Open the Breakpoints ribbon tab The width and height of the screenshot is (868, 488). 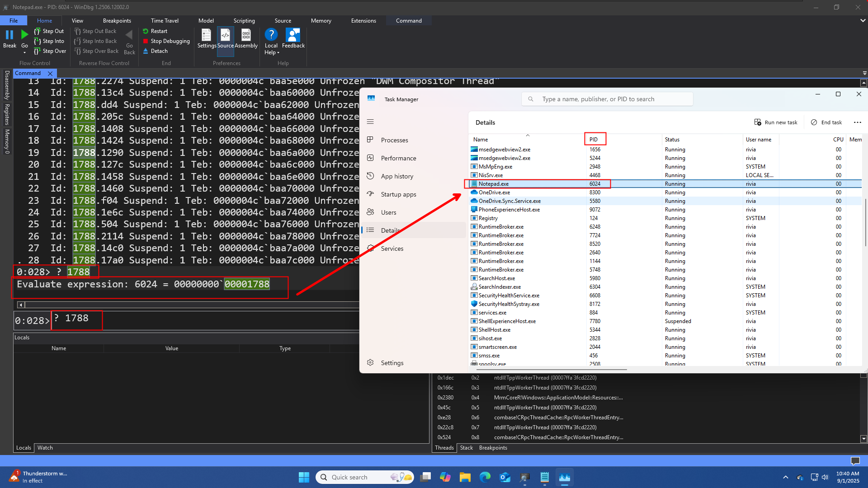click(117, 21)
